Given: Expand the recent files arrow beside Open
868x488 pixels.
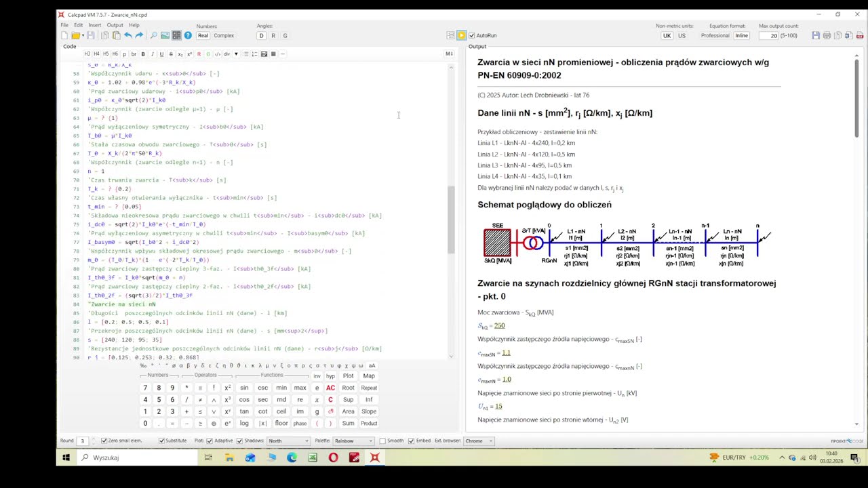Looking at the screenshot, I should (83, 35).
